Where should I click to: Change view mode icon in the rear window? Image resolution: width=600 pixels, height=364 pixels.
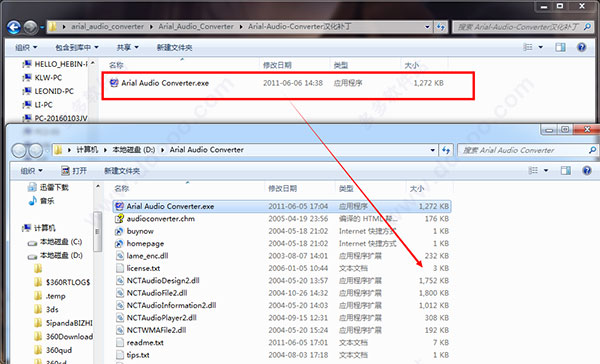pos(528,47)
